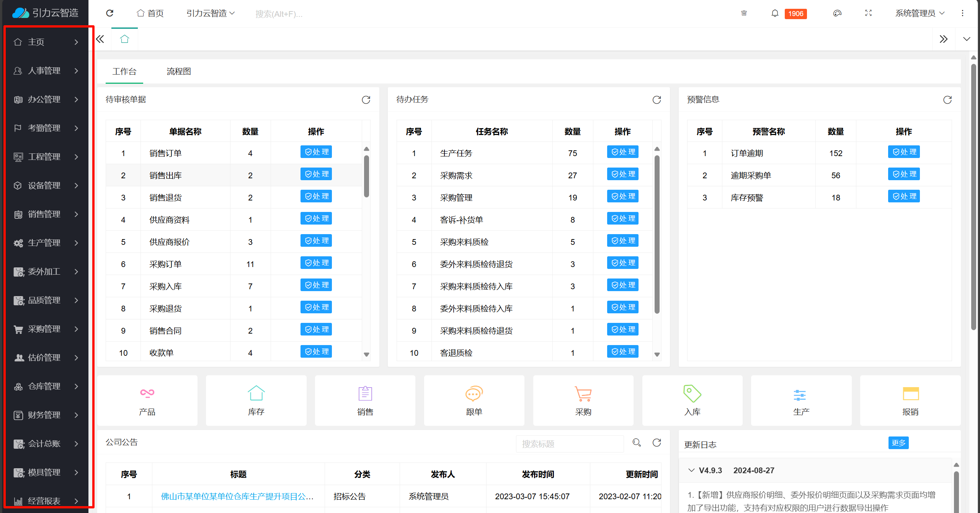Viewport: 980px width, 513px height.
Task: Open the 报销 shortcut card
Action: coord(910,400)
